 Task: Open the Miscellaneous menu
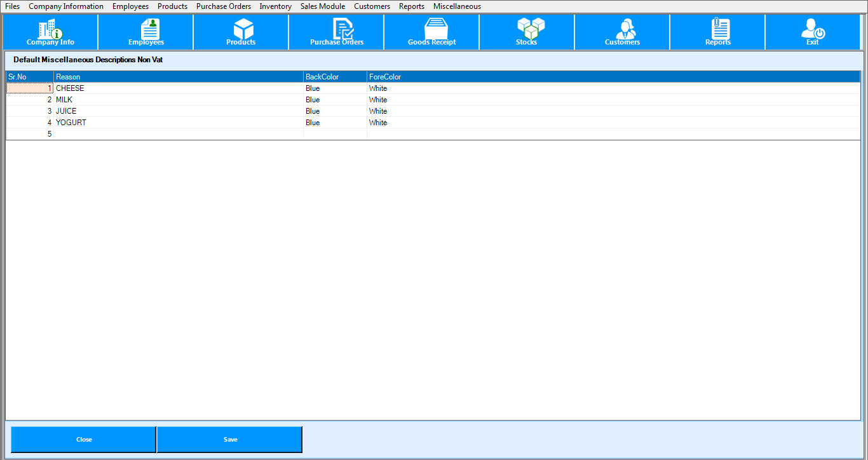[456, 6]
